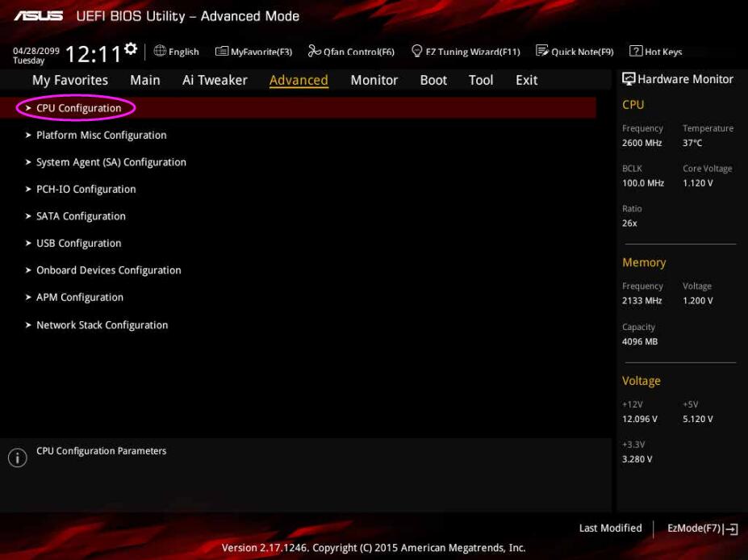Switch to the Boot tab

tap(433, 80)
